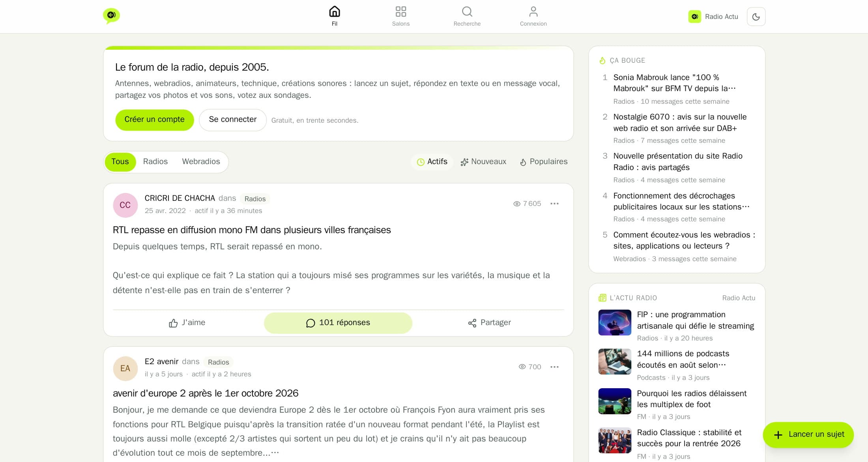Click the Radios tag on the E2 avenir post
The width and height of the screenshot is (868, 462).
click(218, 362)
